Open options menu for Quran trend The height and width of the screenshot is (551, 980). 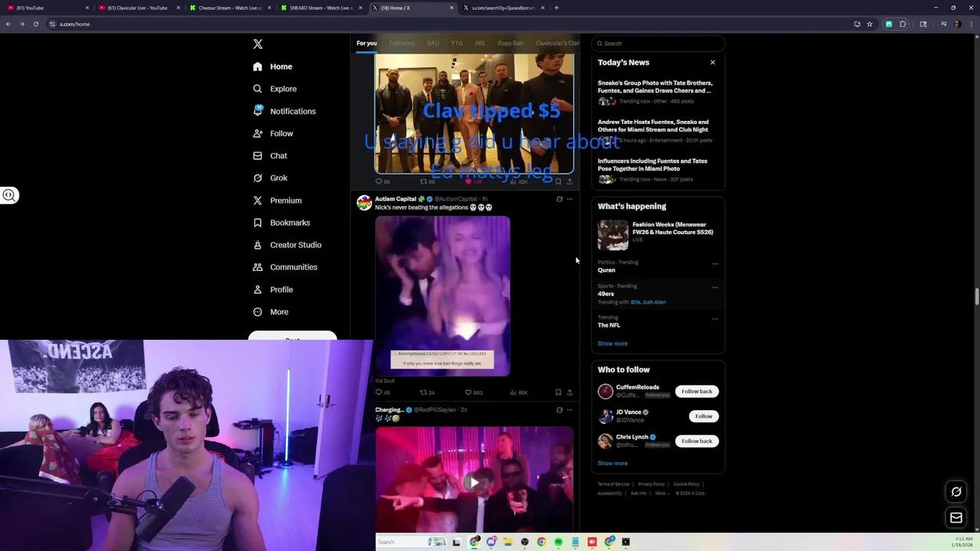point(715,263)
